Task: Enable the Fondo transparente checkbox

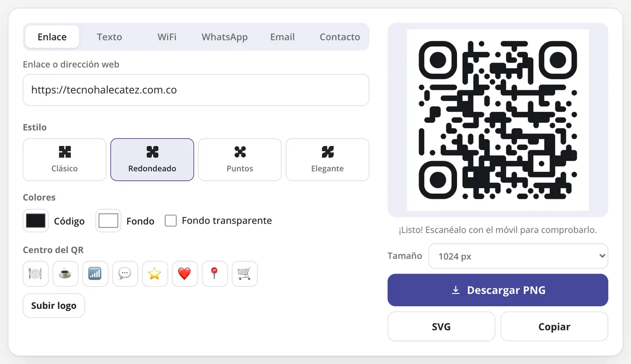Action: tap(170, 221)
